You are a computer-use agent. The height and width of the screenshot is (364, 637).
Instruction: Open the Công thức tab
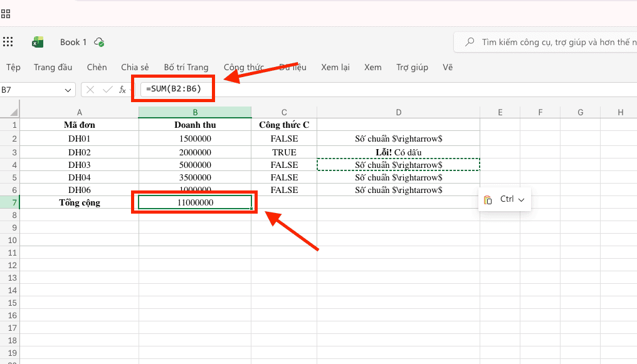click(x=244, y=68)
